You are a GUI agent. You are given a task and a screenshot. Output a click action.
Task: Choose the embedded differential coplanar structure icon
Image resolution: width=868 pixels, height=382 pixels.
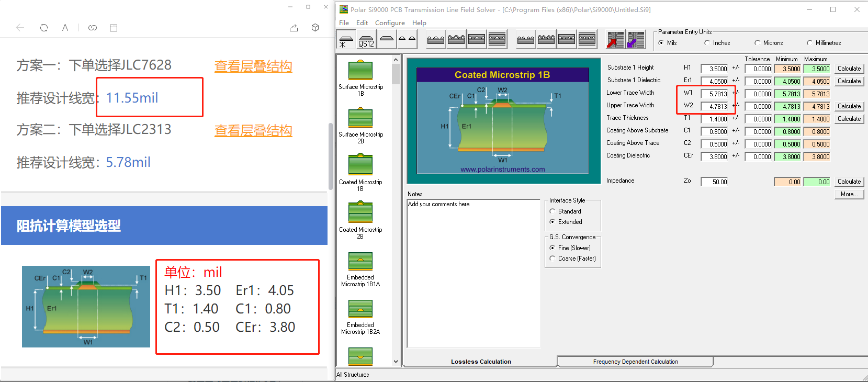567,40
